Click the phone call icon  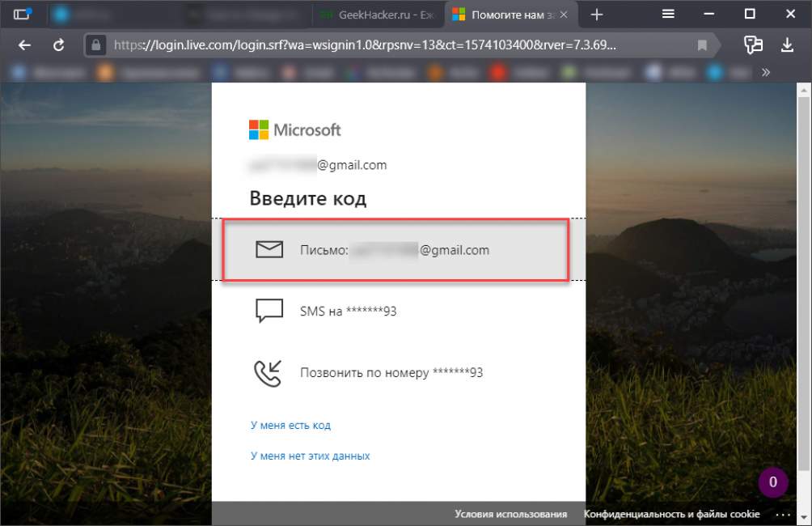click(268, 373)
